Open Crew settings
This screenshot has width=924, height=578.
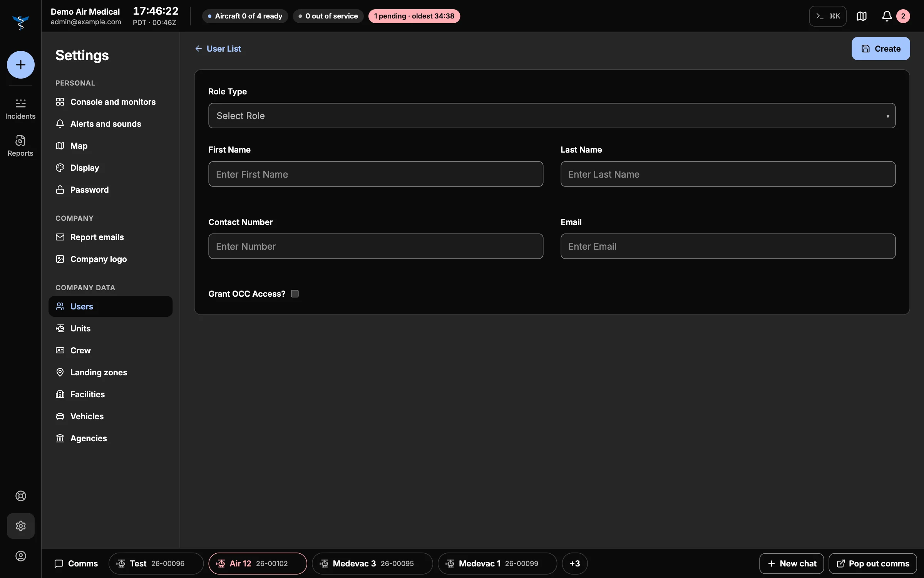click(x=110, y=350)
